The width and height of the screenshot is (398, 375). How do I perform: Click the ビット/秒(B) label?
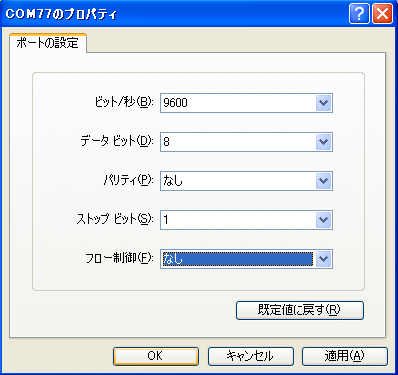point(124,102)
